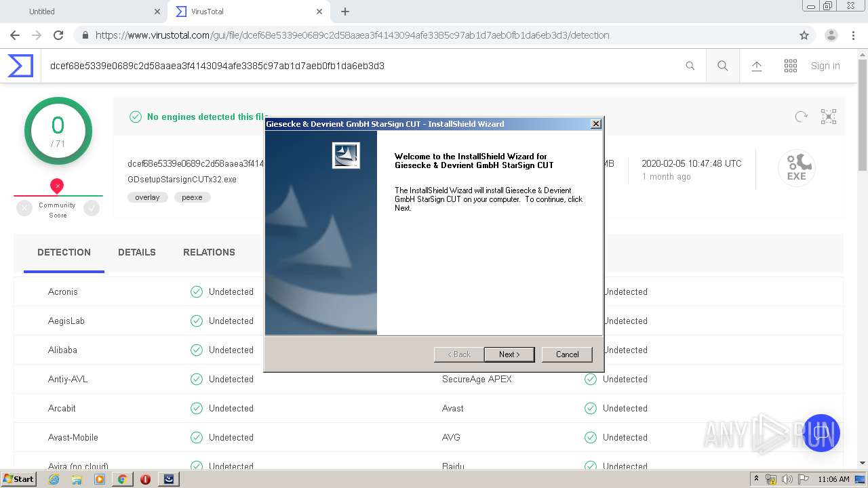Click the chat bubble button
Viewport: 868px width, 488px height.
coord(821,432)
